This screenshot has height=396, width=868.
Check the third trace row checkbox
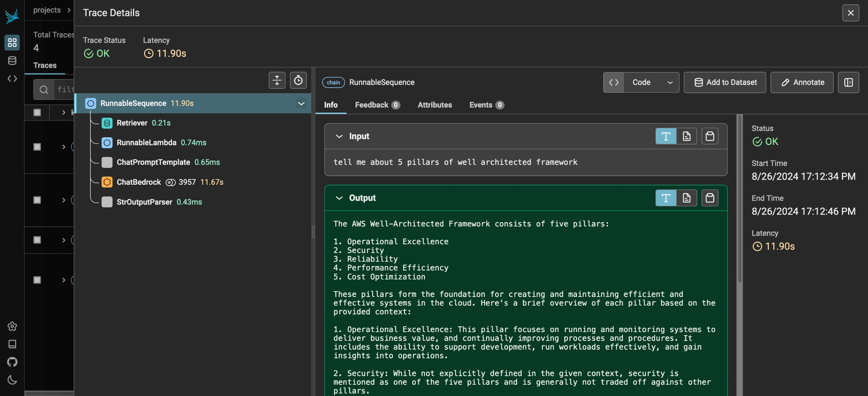click(x=37, y=200)
